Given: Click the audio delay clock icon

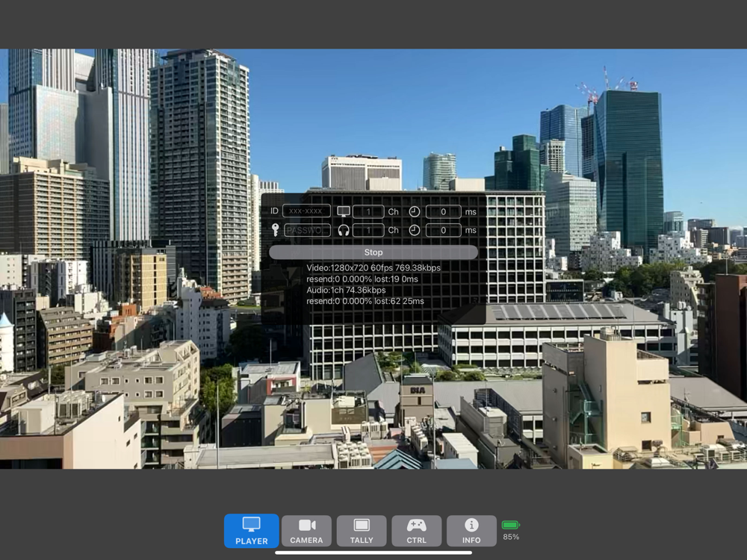Looking at the screenshot, I should point(415,231).
